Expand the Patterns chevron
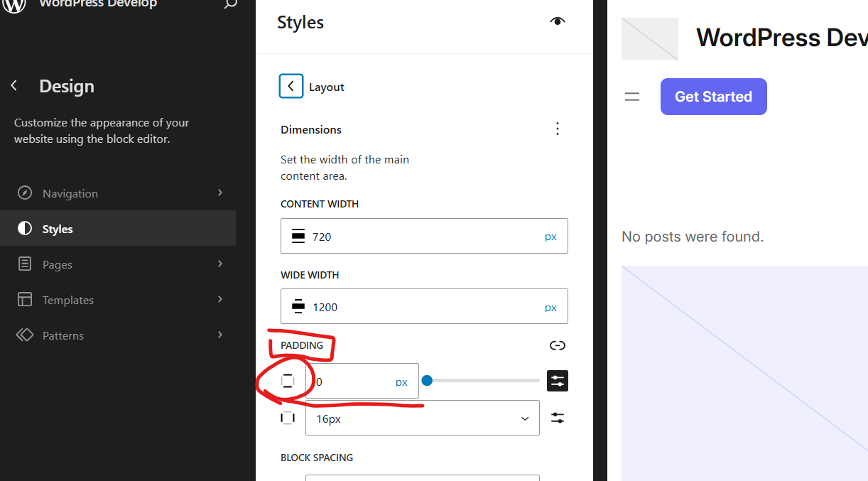Viewport: 868px width, 481px height. point(220,335)
